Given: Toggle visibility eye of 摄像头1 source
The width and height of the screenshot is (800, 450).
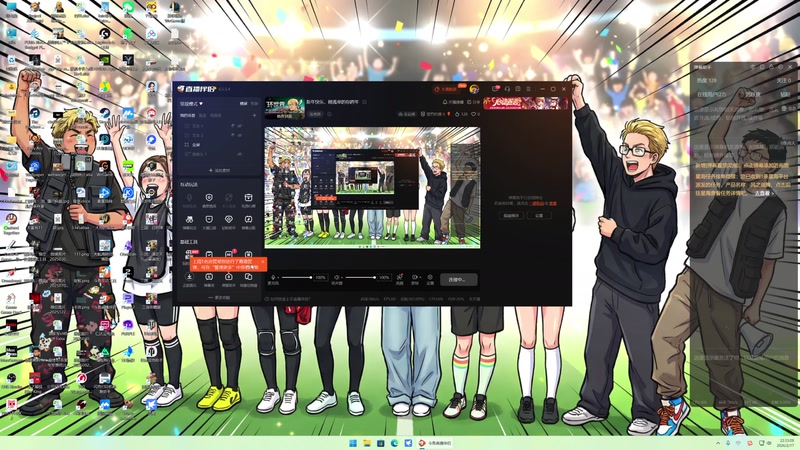Looking at the screenshot, I should click(240, 154).
